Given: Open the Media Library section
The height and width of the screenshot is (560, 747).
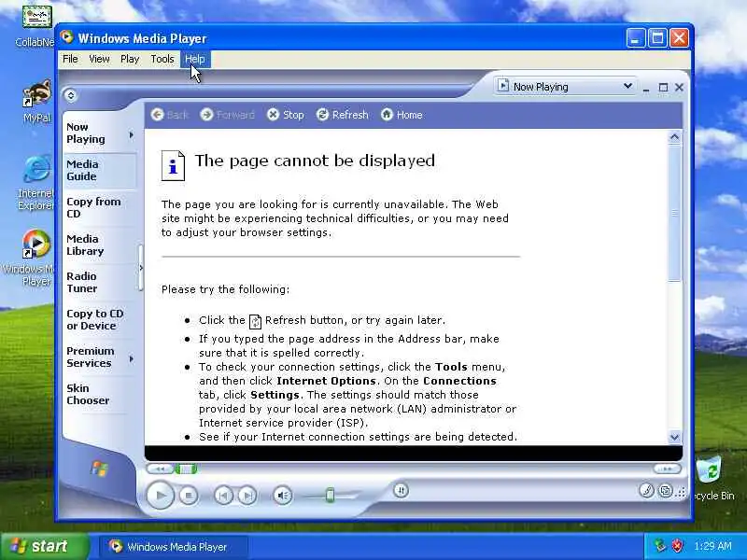Looking at the screenshot, I should pyautogui.click(x=100, y=245).
